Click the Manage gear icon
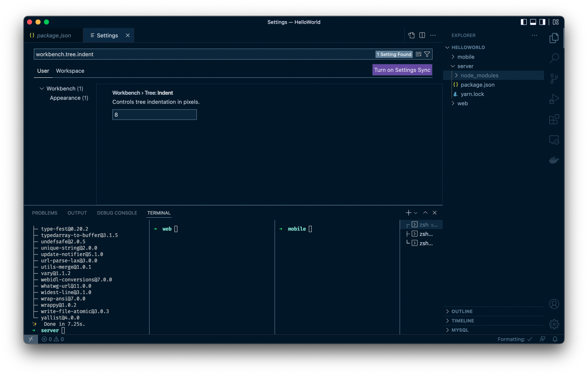 [554, 324]
